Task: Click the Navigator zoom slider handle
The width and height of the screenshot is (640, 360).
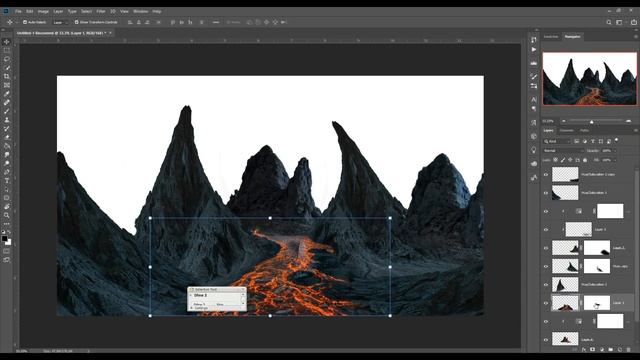Action: [591, 122]
